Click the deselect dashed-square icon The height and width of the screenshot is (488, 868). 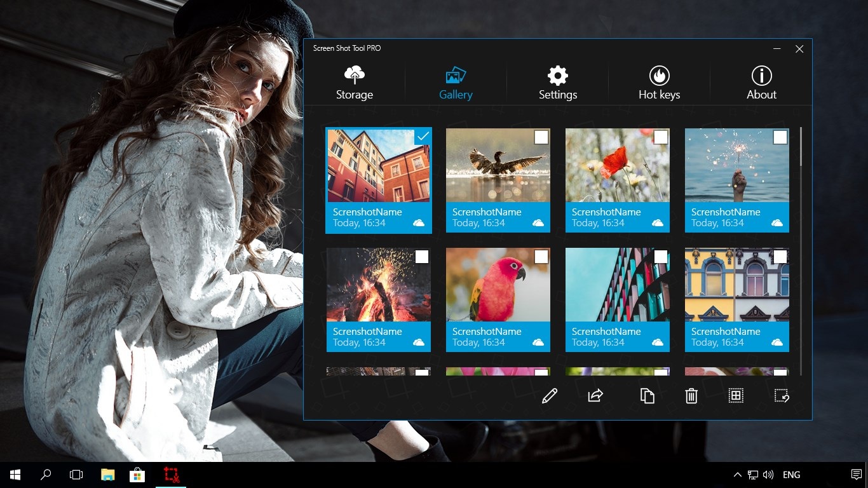(782, 396)
